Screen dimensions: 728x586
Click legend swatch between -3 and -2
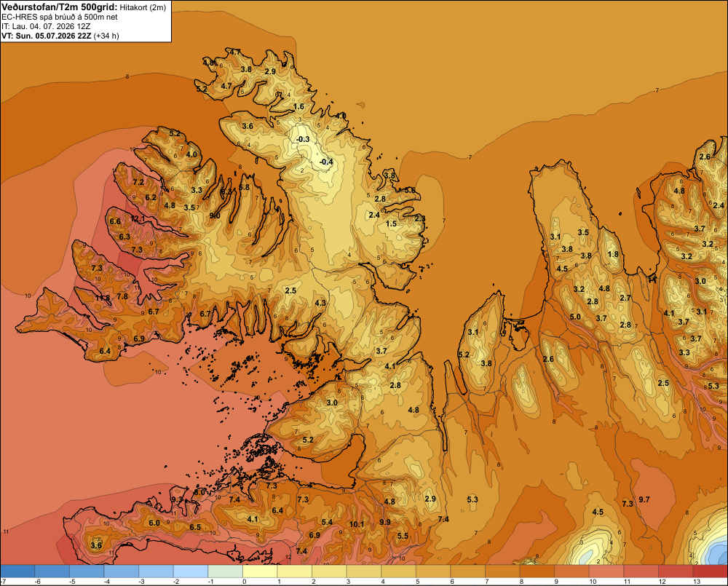tap(156, 571)
